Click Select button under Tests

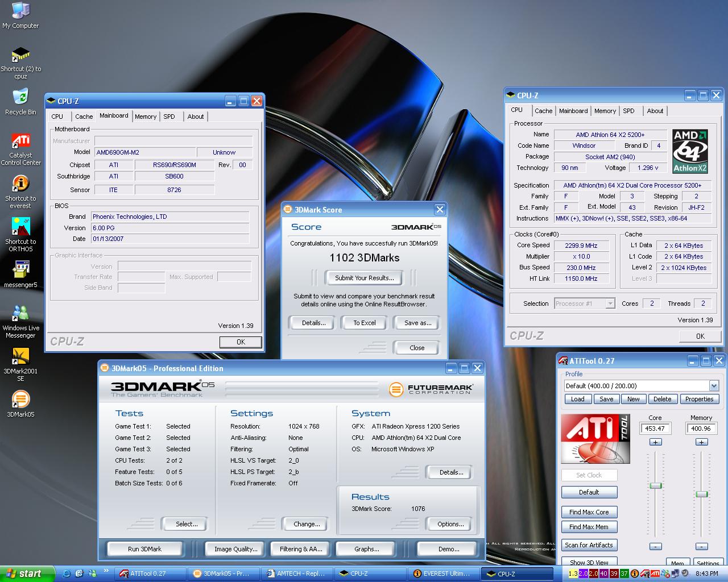pyautogui.click(x=186, y=524)
